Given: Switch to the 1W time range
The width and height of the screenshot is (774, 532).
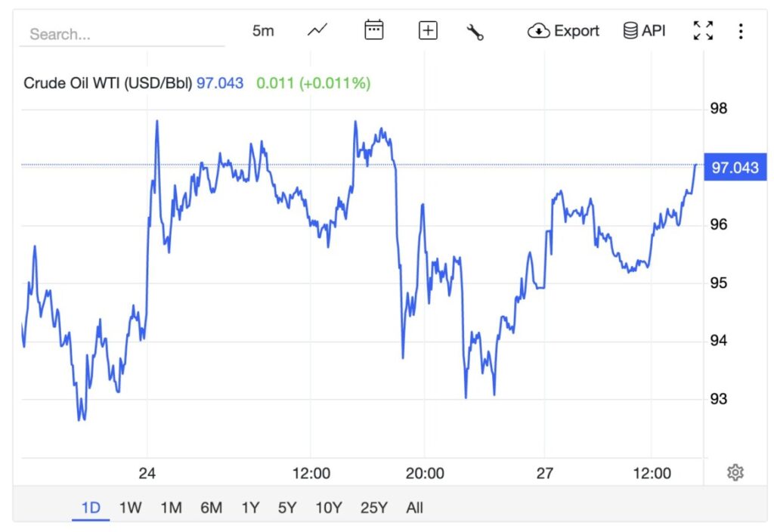Looking at the screenshot, I should coord(130,508).
